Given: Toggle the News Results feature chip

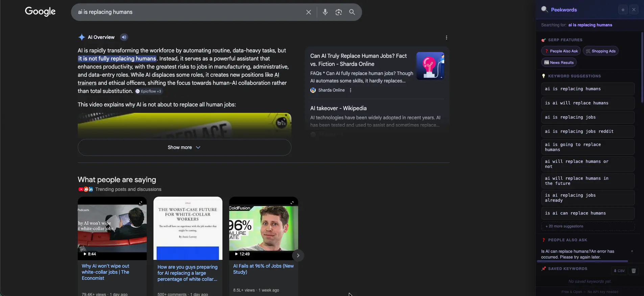Looking at the screenshot, I should pos(559,63).
